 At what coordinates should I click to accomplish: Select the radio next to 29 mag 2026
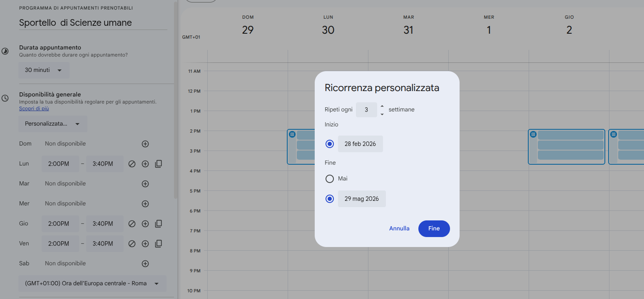[330, 199]
